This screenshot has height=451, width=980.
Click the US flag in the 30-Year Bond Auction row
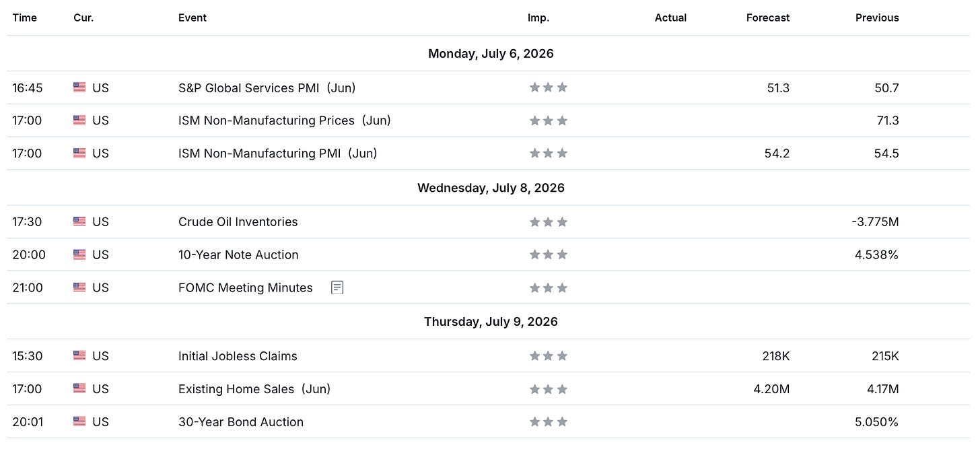[79, 421]
